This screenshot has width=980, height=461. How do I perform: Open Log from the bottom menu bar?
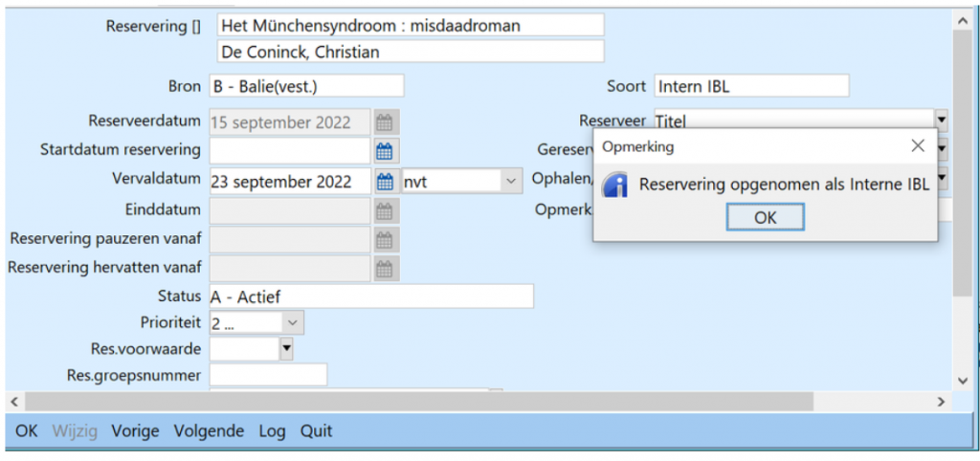click(x=272, y=431)
